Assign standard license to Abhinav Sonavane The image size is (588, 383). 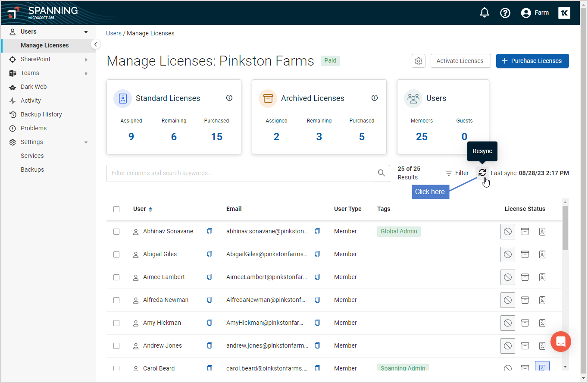pos(542,232)
